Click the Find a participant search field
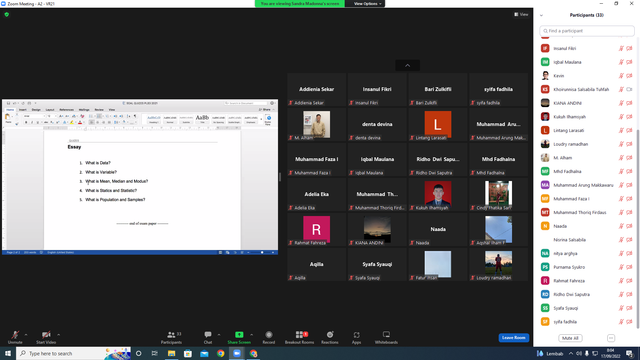This screenshot has height=360, width=640. [587, 31]
